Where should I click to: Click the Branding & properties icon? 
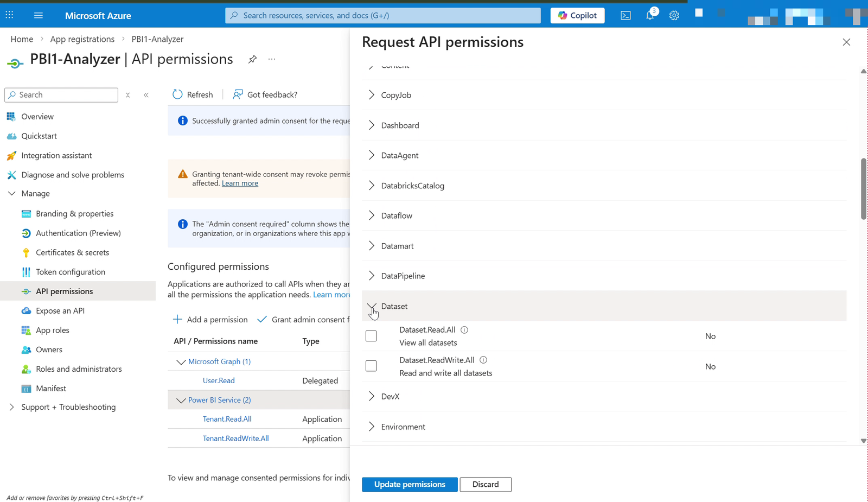(x=26, y=214)
